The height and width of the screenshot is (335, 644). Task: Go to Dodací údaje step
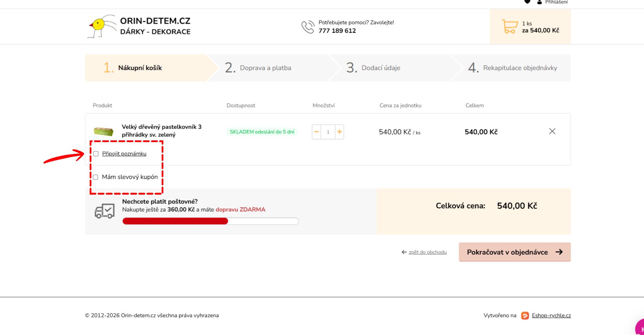pyautogui.click(x=380, y=68)
